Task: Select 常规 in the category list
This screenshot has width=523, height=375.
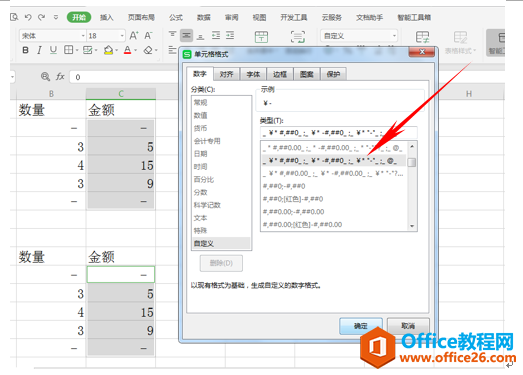Action: click(x=200, y=102)
